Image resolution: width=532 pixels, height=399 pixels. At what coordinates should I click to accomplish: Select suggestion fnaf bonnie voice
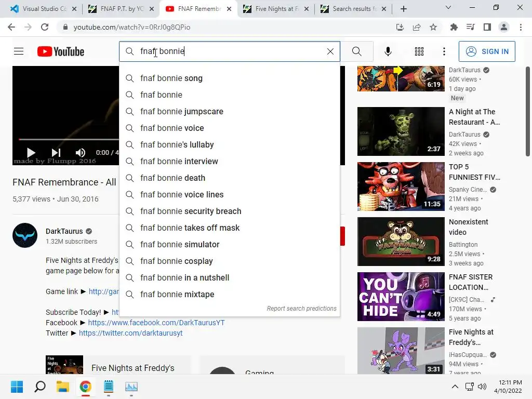tap(229, 128)
